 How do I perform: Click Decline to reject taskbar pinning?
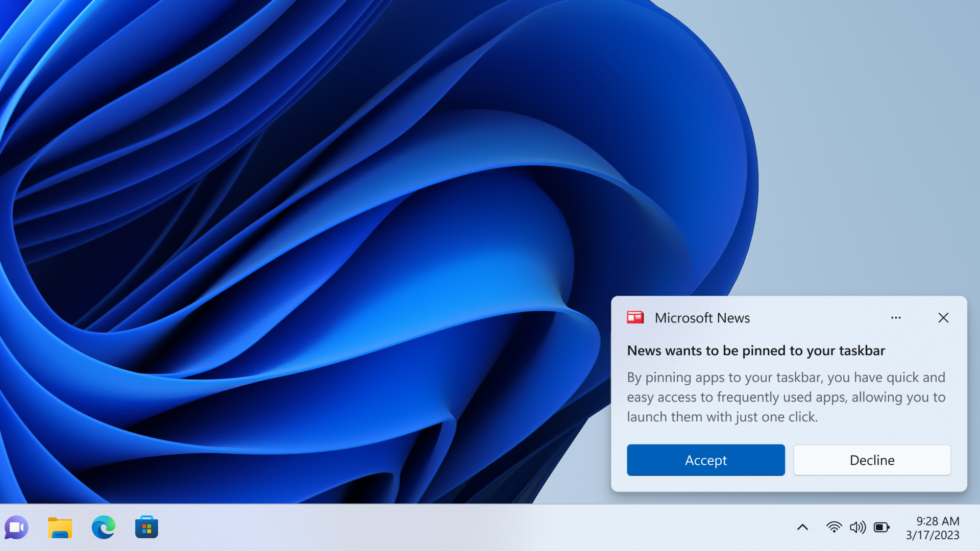tap(872, 460)
